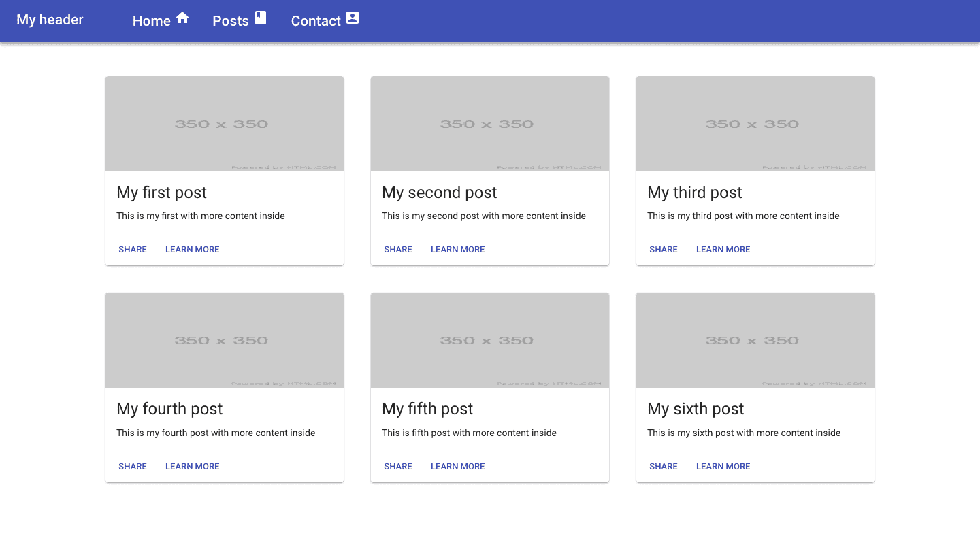This screenshot has width=980, height=534.
Task: Click the 'My header' site title
Action: (x=50, y=20)
